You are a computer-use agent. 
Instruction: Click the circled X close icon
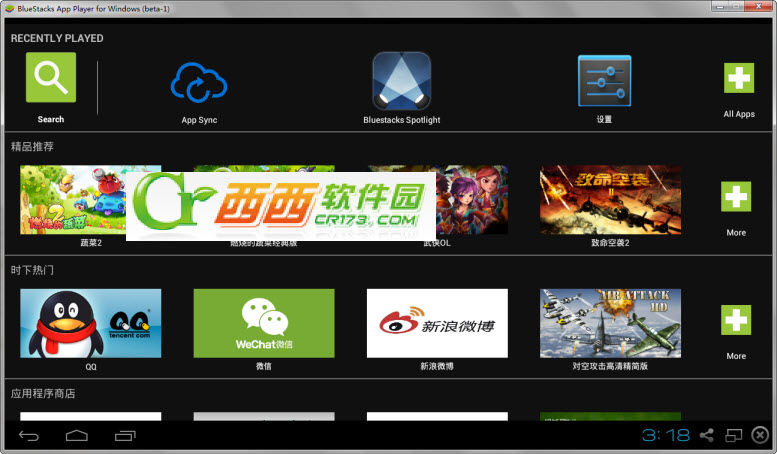click(760, 435)
